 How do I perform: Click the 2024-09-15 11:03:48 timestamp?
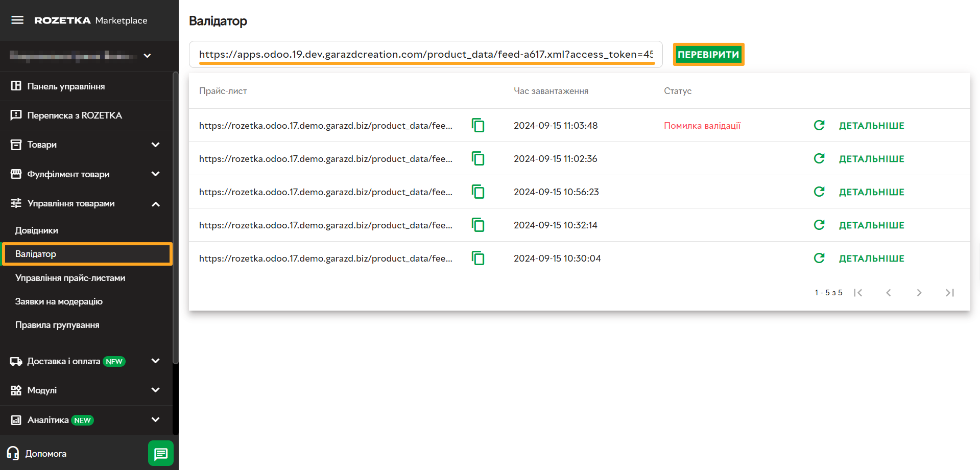[x=556, y=126]
